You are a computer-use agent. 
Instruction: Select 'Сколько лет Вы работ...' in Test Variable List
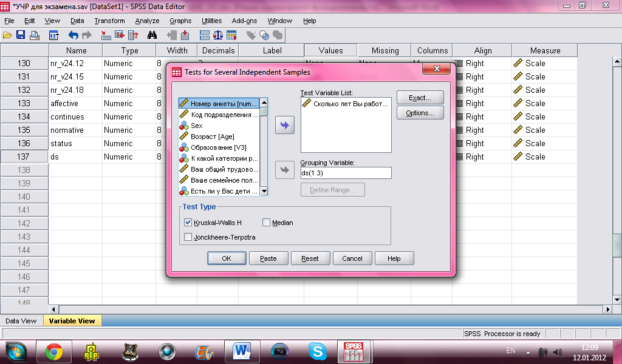click(x=346, y=104)
